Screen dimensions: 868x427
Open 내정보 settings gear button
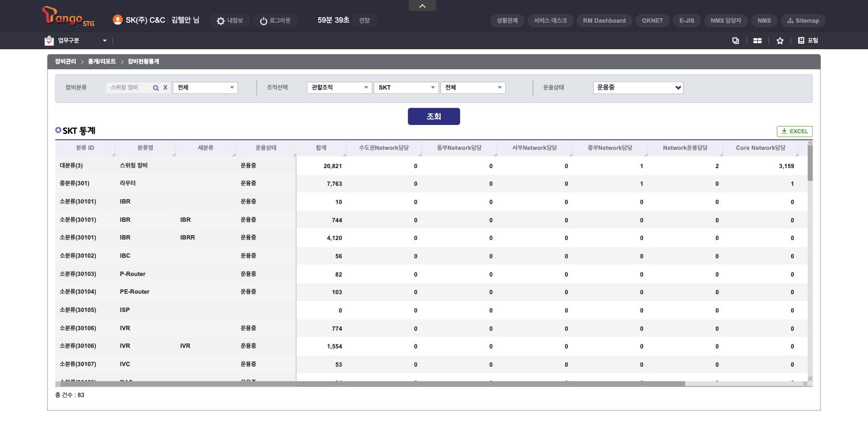coord(230,20)
